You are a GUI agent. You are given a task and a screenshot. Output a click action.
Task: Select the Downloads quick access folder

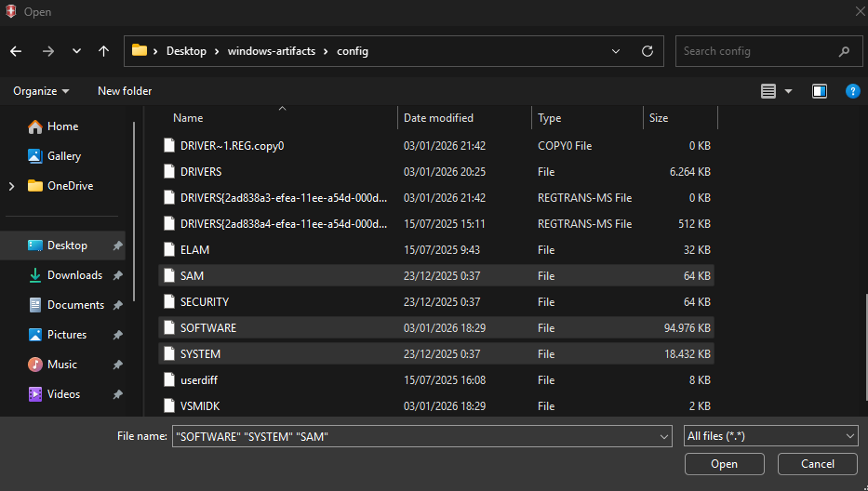click(x=74, y=275)
